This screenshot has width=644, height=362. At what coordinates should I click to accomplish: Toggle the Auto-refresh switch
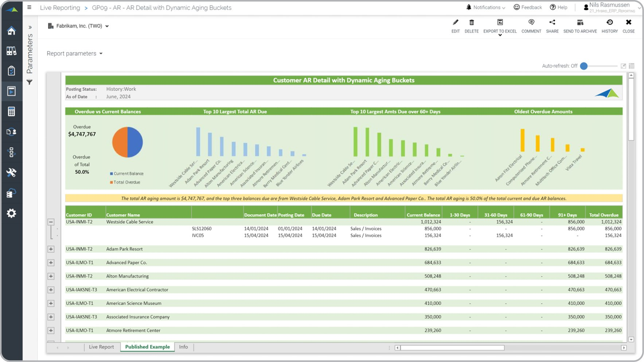click(584, 66)
